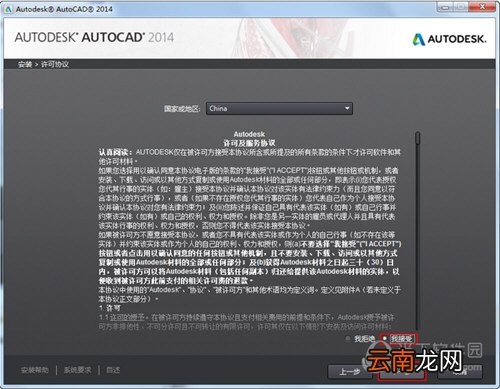The image size is (500, 389).
Task: Open the 系统要求 link
Action: pos(78,370)
